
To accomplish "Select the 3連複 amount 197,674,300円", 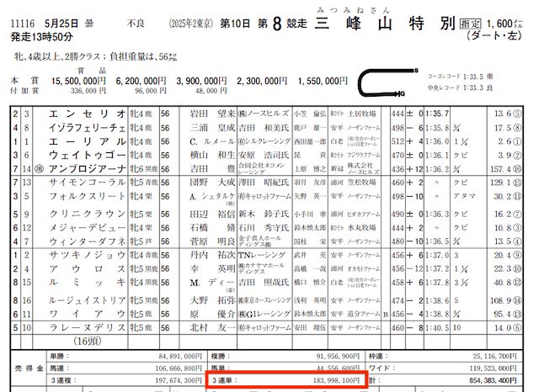I will click(x=179, y=380).
